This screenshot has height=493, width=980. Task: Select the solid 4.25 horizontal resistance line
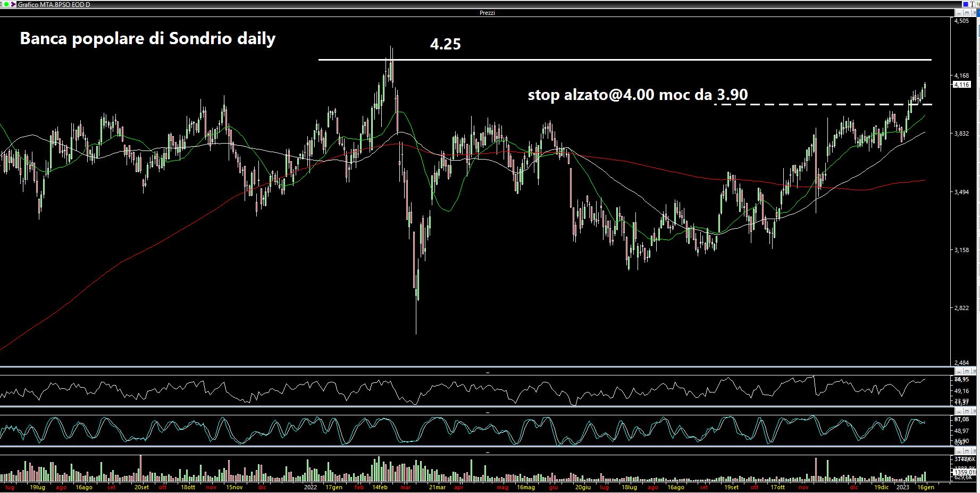625,60
